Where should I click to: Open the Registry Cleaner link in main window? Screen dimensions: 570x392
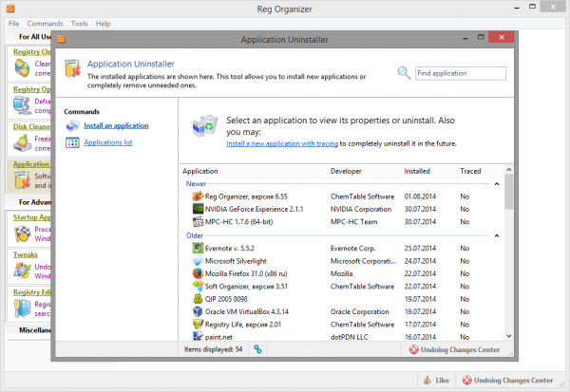click(x=32, y=51)
